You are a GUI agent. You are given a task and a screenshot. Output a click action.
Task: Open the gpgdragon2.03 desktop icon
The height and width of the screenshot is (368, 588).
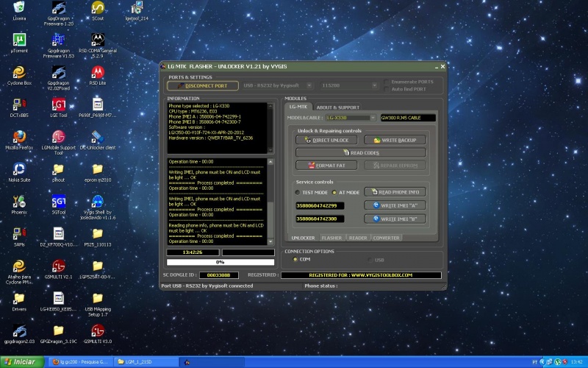19,333
